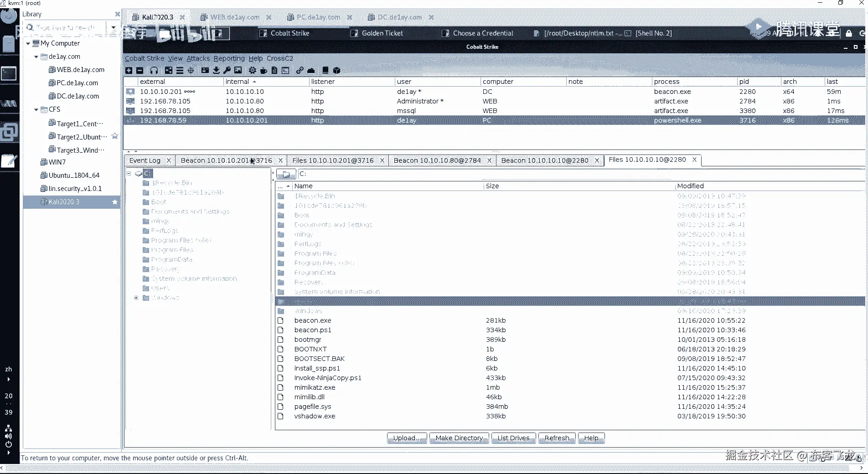Click the Library search field
Viewport: 868px width, 474px height.
[x=65, y=28]
